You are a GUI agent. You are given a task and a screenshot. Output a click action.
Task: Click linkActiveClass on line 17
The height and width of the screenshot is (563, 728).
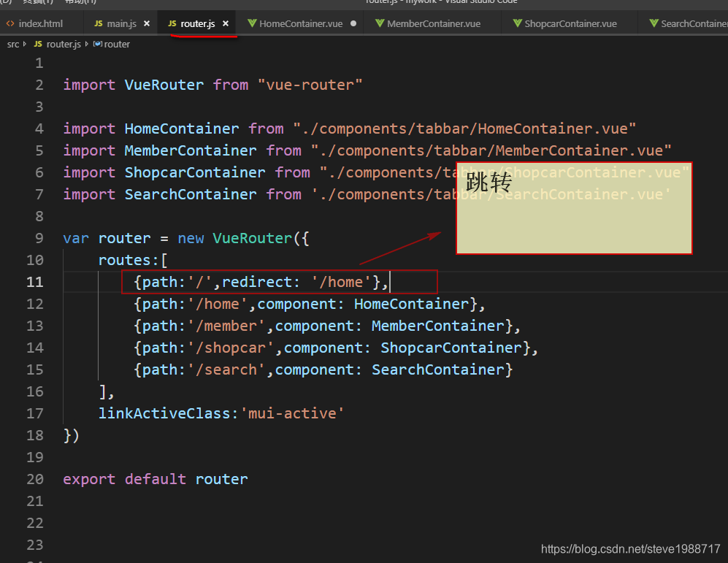[165, 413]
